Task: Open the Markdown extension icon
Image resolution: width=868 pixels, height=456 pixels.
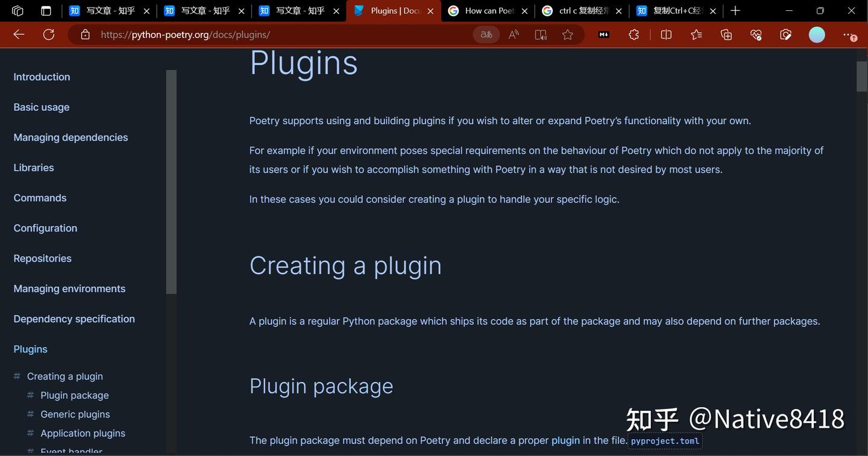Action: tap(603, 34)
